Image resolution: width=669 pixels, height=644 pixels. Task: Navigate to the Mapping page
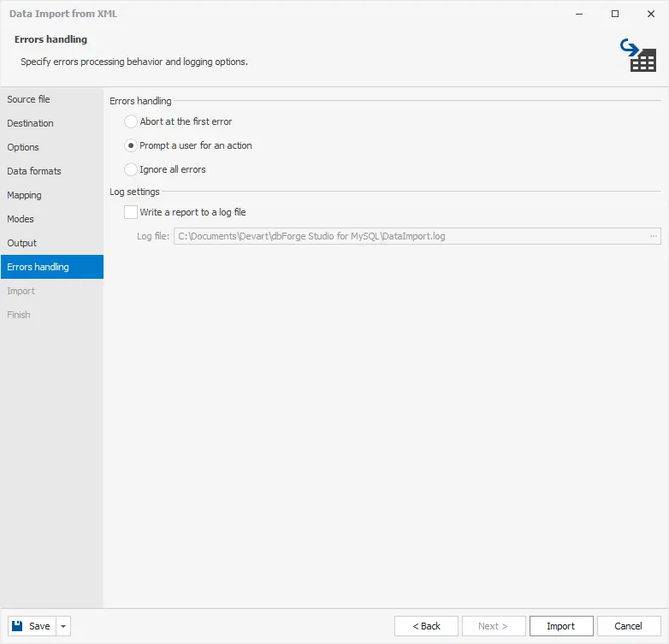[24, 195]
